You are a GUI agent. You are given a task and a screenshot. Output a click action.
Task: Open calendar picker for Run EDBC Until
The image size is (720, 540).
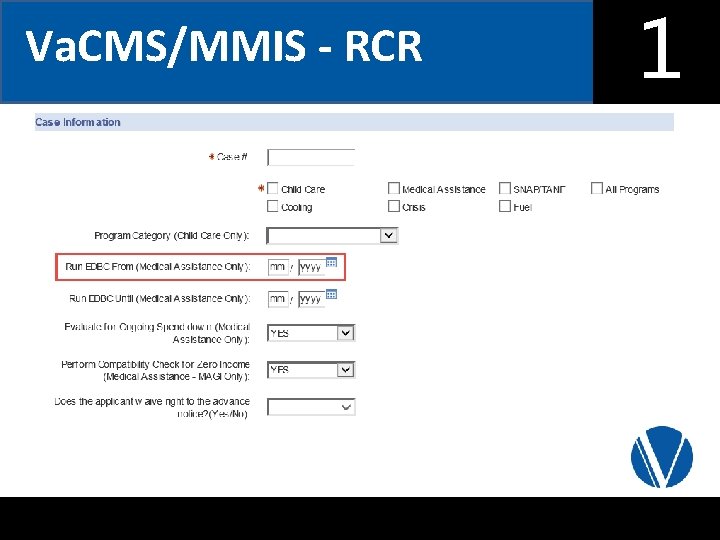(332, 294)
